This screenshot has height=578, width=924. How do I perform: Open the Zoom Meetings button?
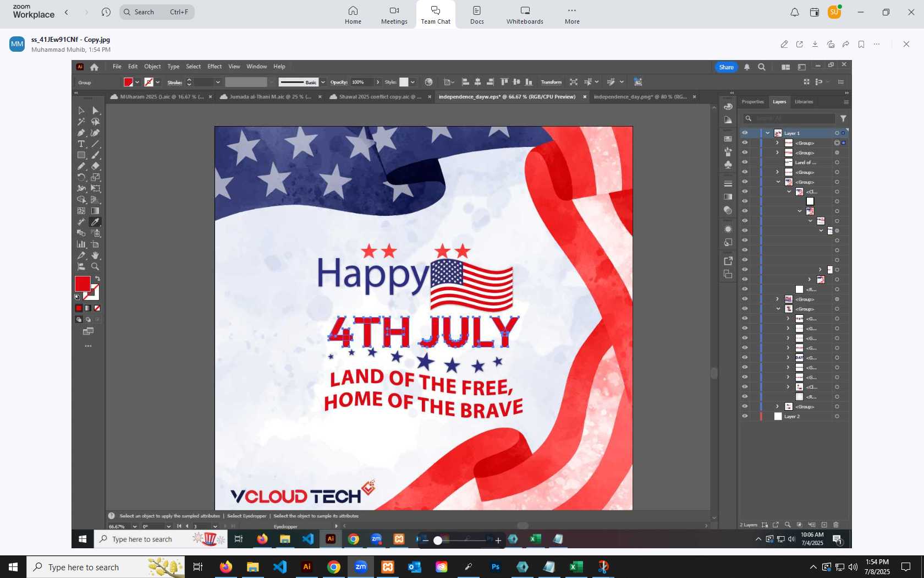point(394,15)
